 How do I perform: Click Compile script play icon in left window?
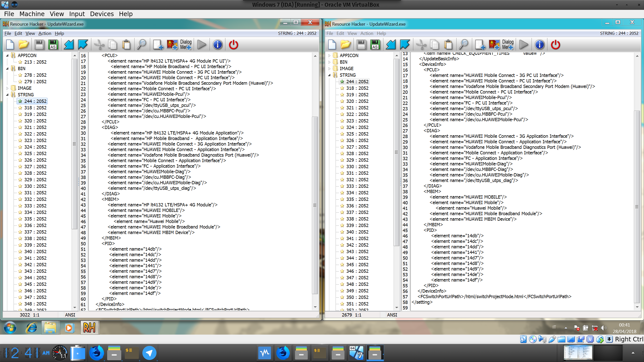click(x=202, y=45)
